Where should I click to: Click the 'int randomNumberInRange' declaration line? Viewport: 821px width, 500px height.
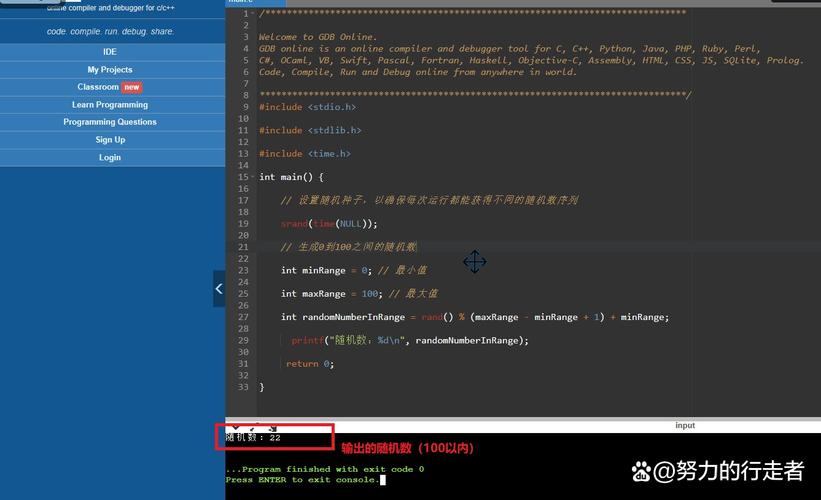tap(474, 317)
